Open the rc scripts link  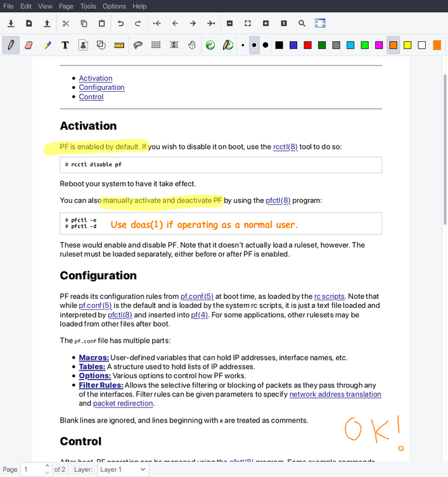coord(330,296)
